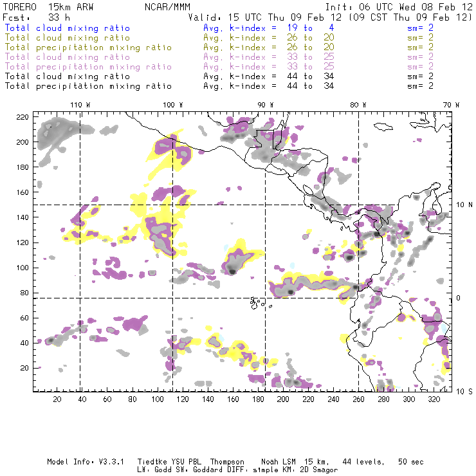Click the blue "19 to 4" k-index range
The image size is (476, 476).
coord(311,28)
